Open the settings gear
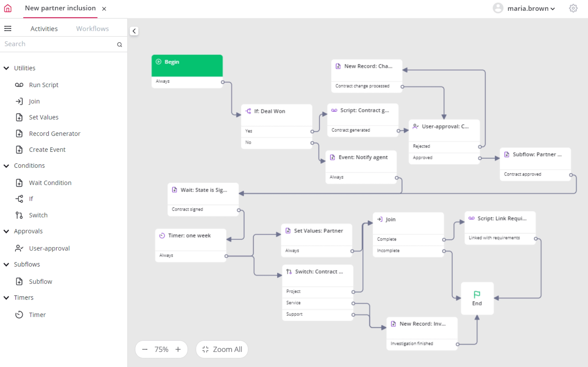This screenshot has width=588, height=367. (x=573, y=8)
